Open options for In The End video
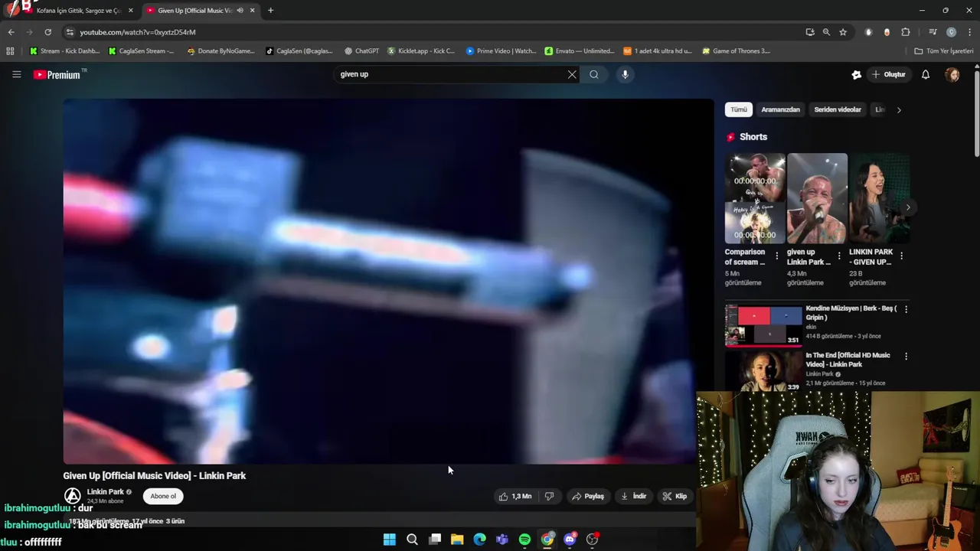 click(906, 356)
